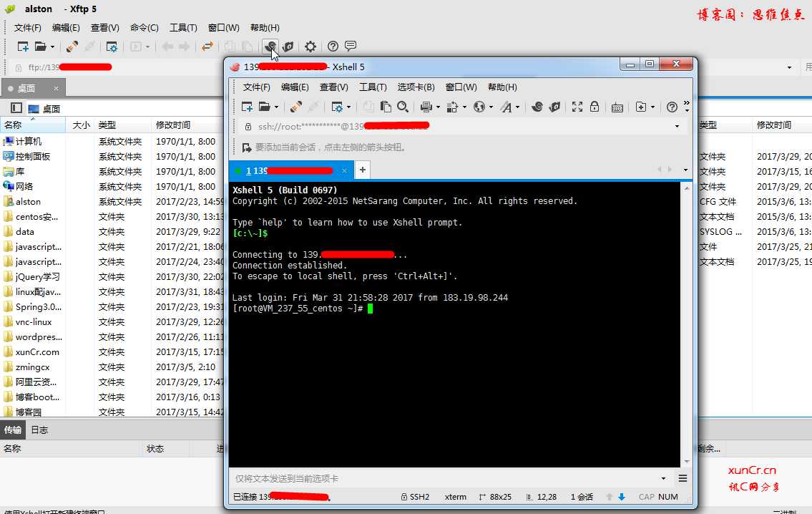Expand Open dropdown arrow in Xshell toolbar

[x=277, y=107]
